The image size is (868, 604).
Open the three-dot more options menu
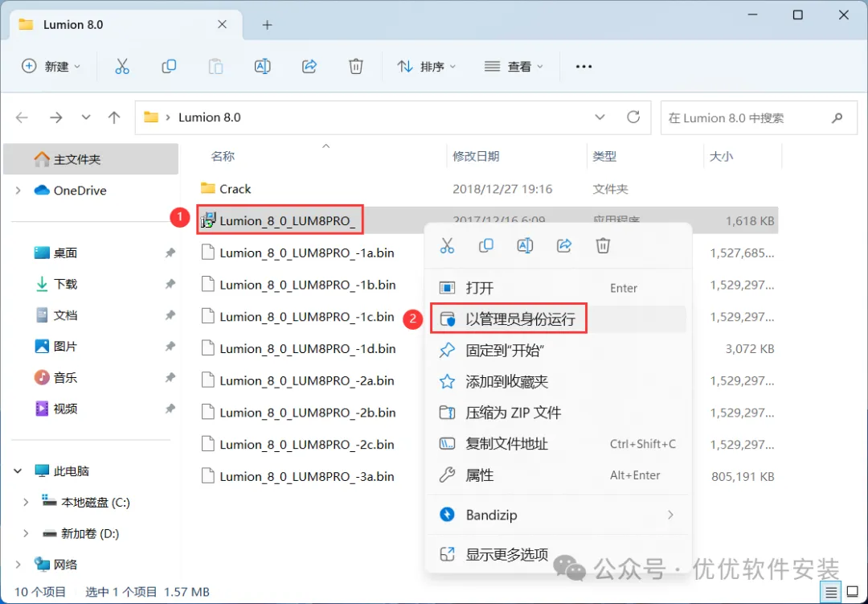coord(583,67)
